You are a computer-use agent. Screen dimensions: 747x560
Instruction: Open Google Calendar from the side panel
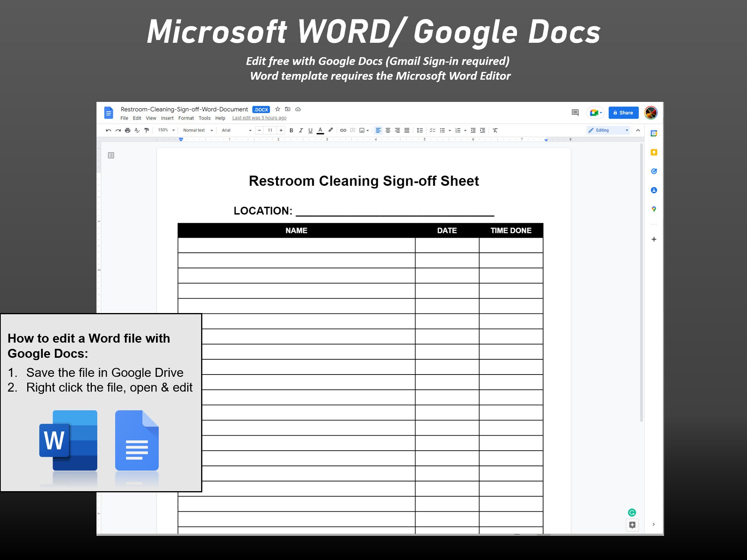coord(654,133)
